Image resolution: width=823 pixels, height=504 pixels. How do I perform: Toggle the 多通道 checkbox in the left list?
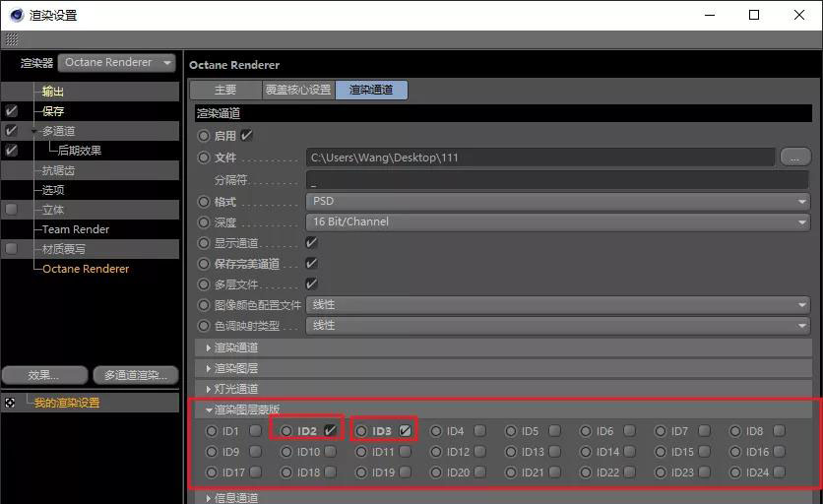point(11,131)
